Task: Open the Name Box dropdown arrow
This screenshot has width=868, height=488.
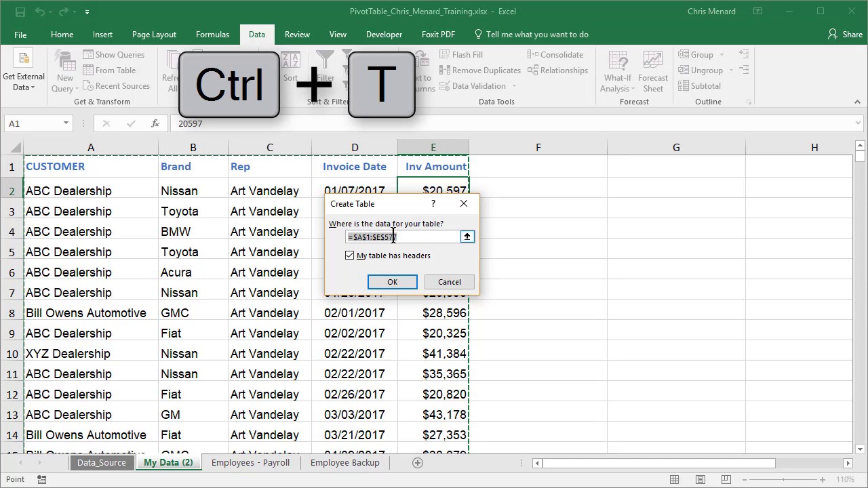Action: pyautogui.click(x=66, y=123)
